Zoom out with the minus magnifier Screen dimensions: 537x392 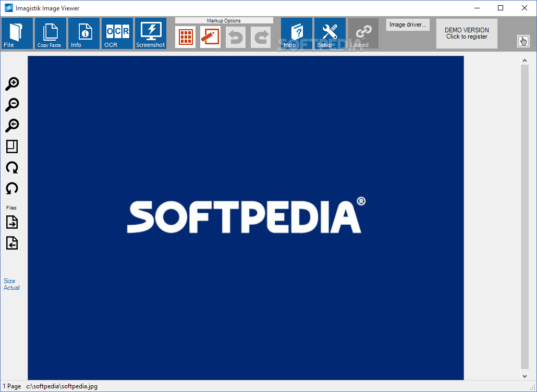click(x=12, y=105)
